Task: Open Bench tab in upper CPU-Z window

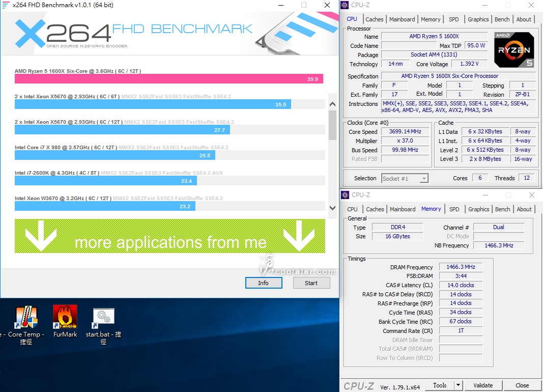Action: (x=502, y=19)
